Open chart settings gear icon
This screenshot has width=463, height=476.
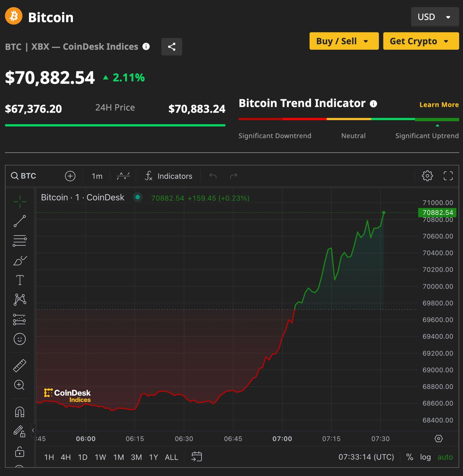tap(427, 176)
